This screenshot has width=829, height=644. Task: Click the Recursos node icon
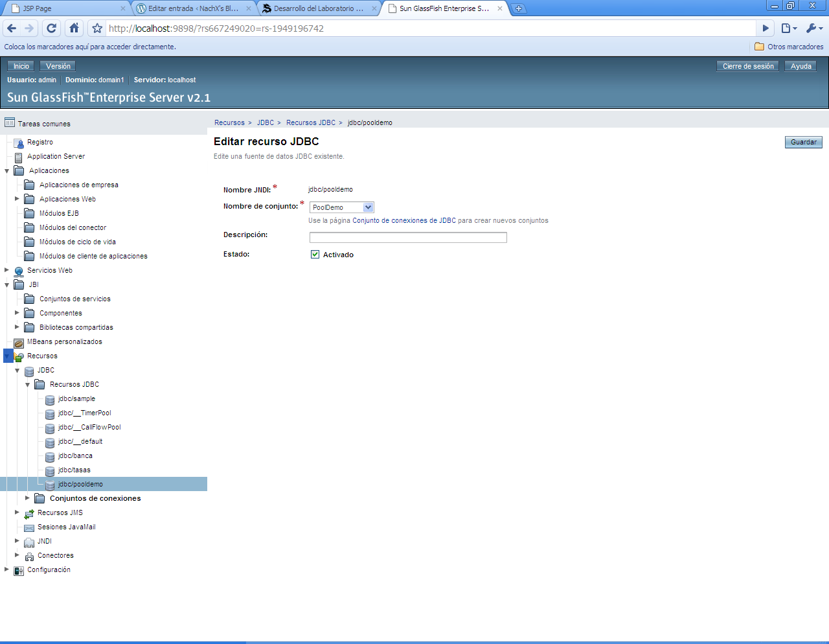click(19, 356)
